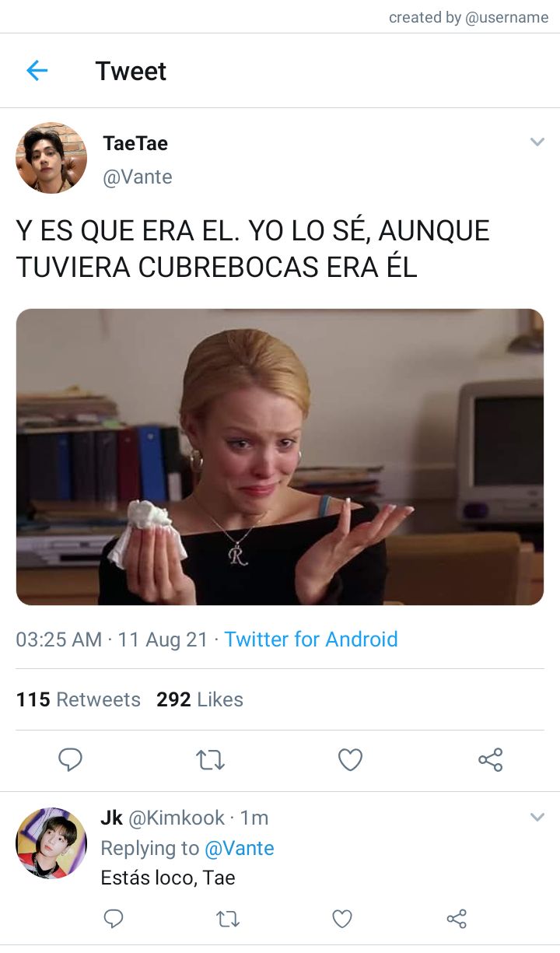Go back using the blue arrow
560x953 pixels.
[37, 71]
